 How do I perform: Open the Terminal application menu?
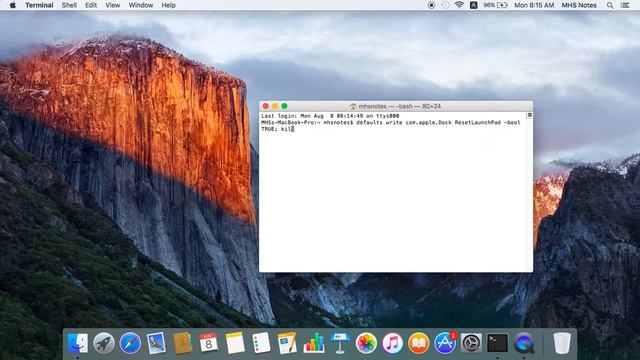click(39, 5)
